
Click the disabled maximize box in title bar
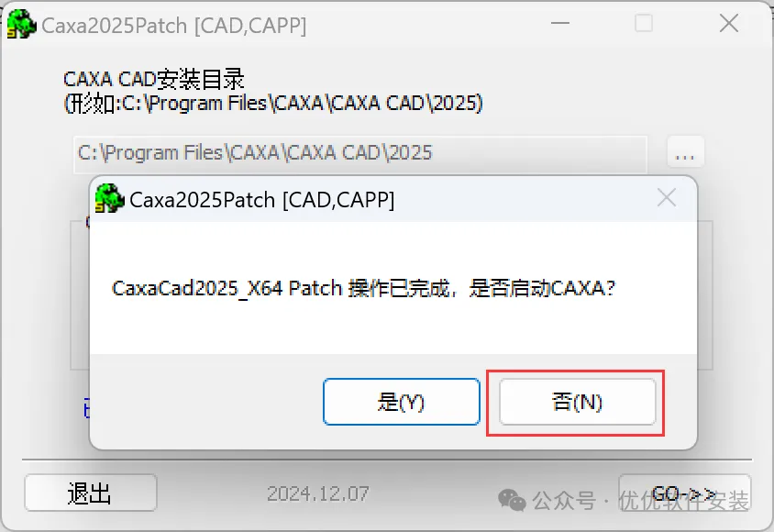click(644, 23)
